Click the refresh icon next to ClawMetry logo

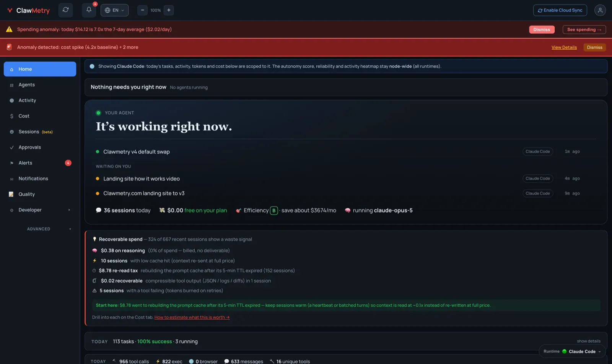point(65,10)
